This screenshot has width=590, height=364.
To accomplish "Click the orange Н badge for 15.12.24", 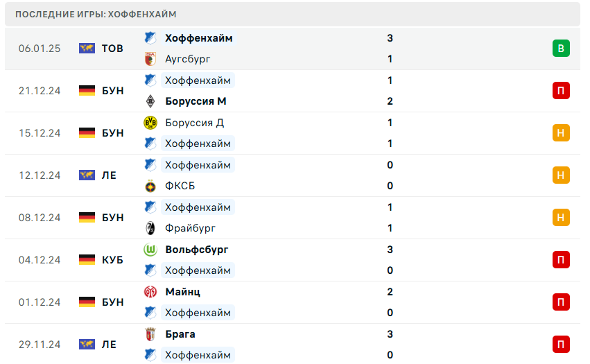I will pyautogui.click(x=561, y=133).
